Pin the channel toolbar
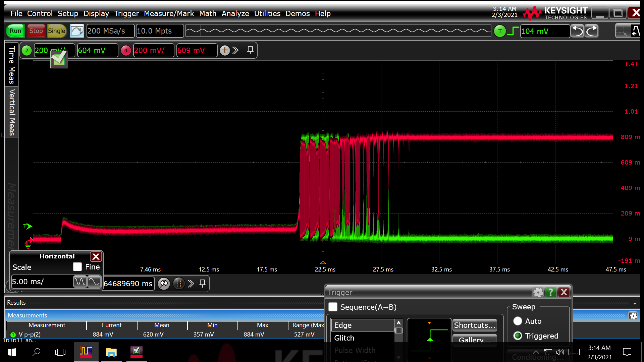 click(x=250, y=50)
